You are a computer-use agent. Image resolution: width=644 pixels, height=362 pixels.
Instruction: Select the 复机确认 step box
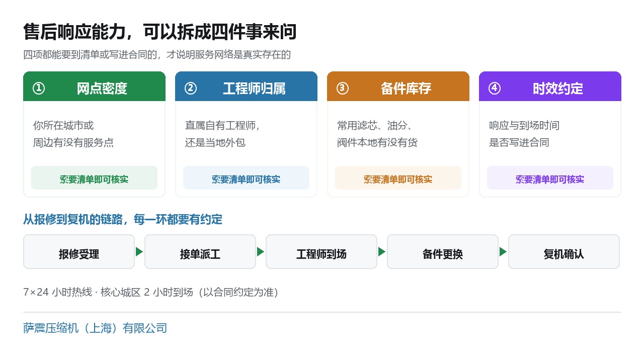[564, 252]
